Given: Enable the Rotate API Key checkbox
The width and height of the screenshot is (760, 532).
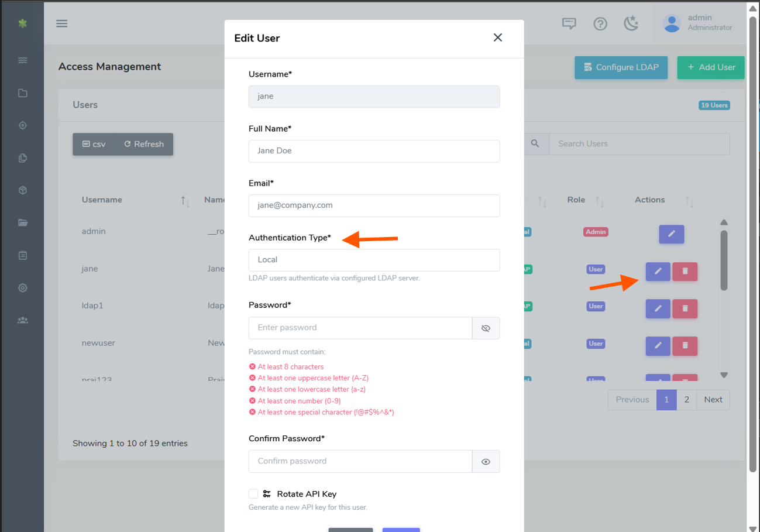Looking at the screenshot, I should pos(253,494).
